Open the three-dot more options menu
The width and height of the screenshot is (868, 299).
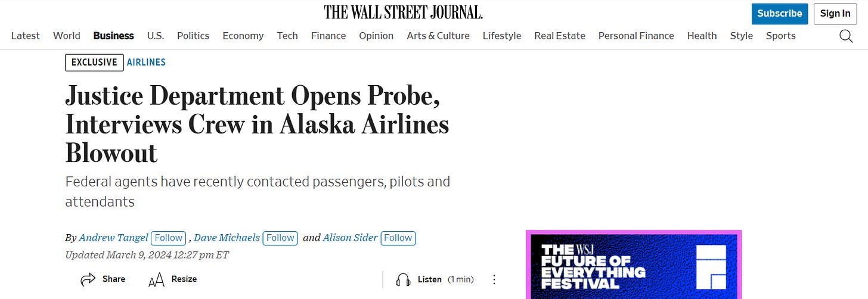pyautogui.click(x=494, y=279)
